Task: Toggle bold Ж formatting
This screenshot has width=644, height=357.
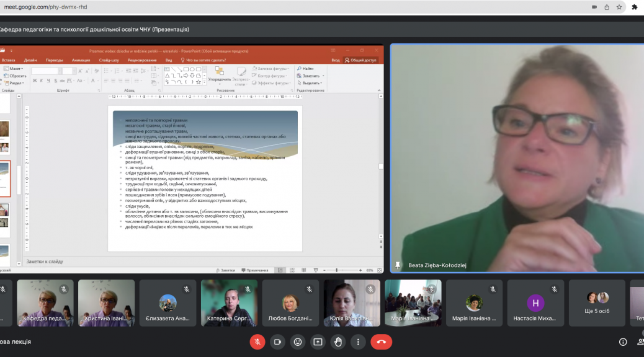Action: (35, 81)
